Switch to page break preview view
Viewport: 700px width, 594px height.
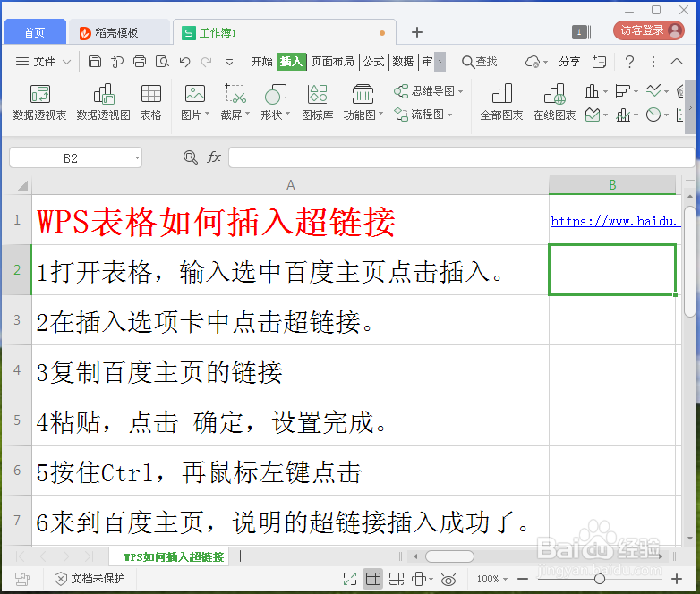[x=396, y=579]
